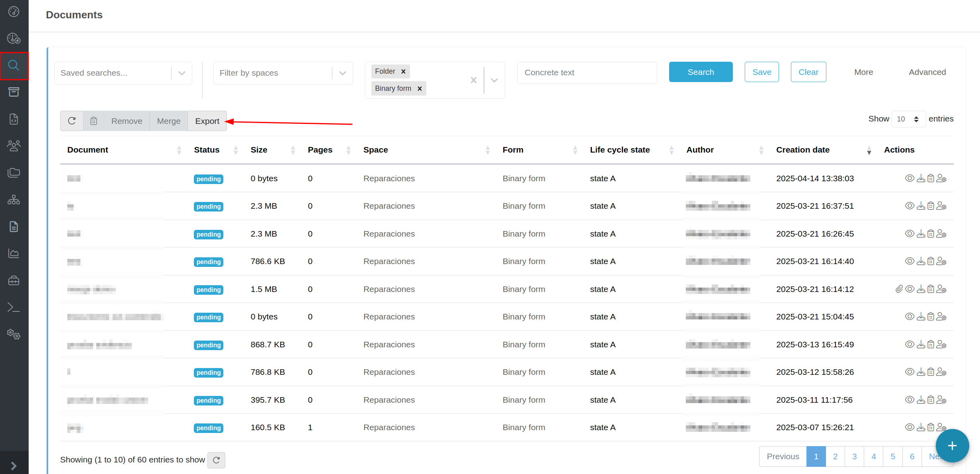Download the first document row
The image size is (980, 474).
[x=921, y=178]
